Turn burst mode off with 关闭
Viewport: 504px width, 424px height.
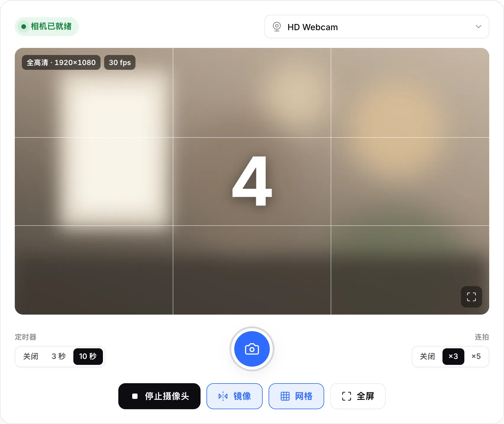pyautogui.click(x=427, y=357)
